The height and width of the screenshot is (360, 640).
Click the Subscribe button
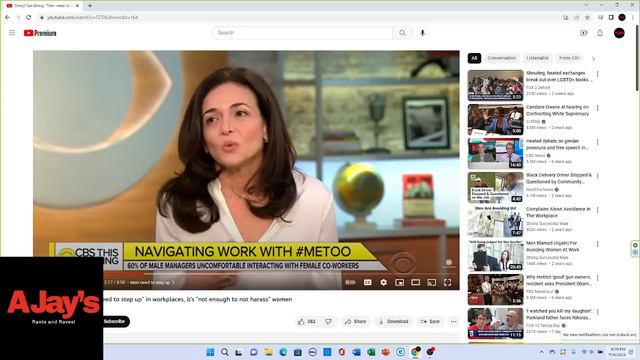click(116, 322)
